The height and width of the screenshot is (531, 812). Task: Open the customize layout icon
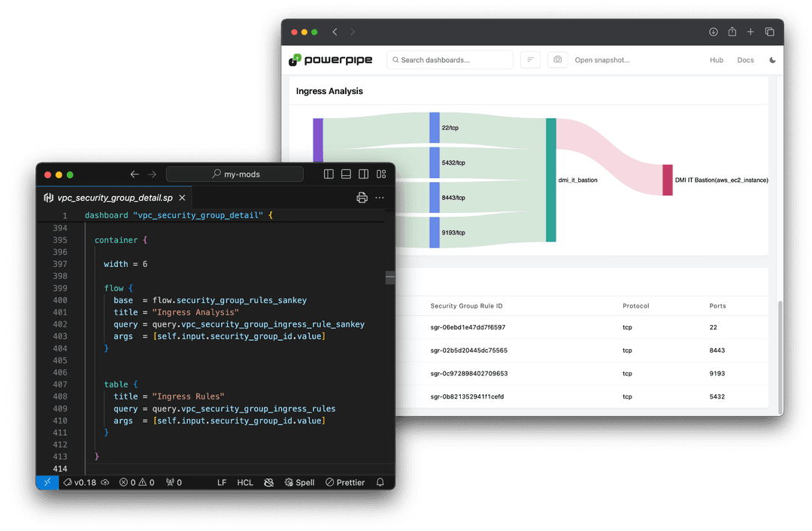coord(381,174)
